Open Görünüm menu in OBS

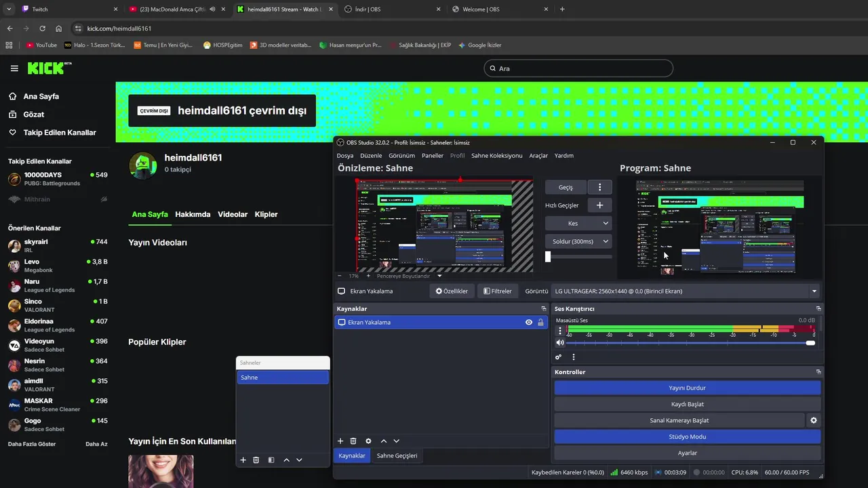pyautogui.click(x=401, y=156)
